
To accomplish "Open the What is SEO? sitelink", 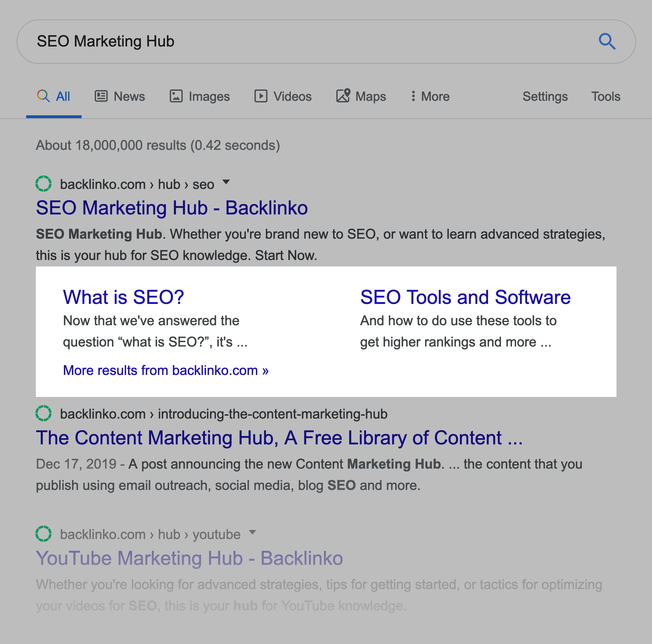I will 124,297.
